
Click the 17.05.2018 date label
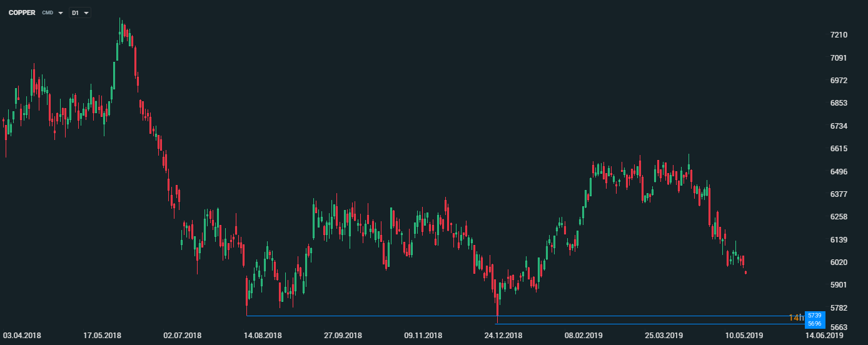[x=102, y=336]
